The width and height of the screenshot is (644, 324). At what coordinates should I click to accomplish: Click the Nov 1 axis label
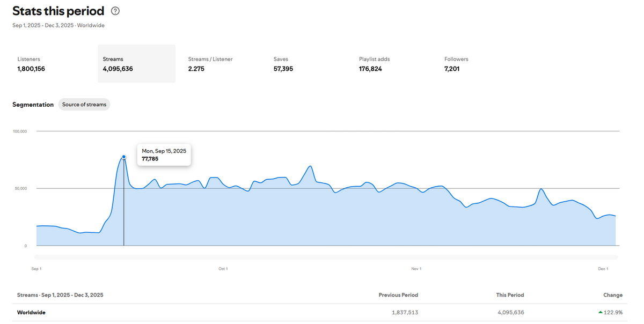pyautogui.click(x=416, y=269)
